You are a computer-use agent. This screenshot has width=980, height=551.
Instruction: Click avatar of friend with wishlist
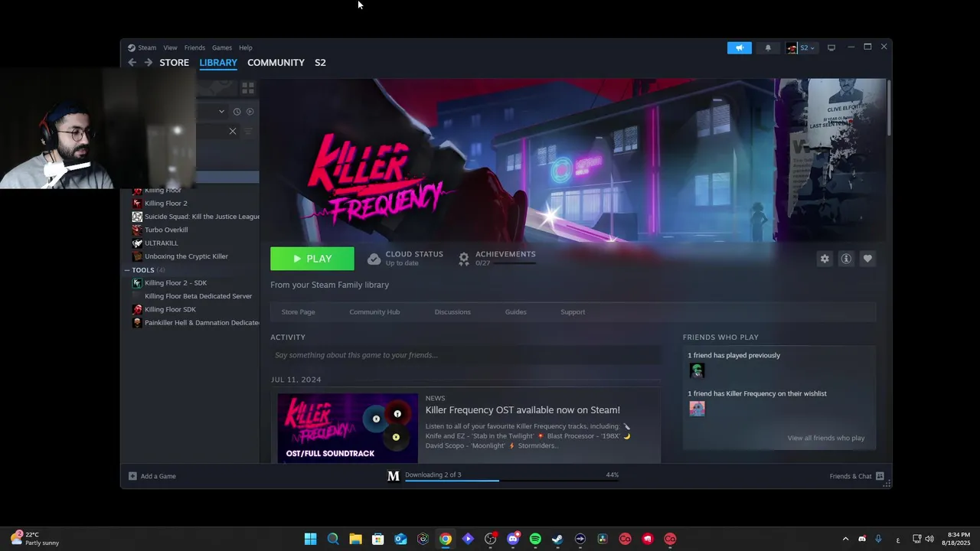click(697, 409)
